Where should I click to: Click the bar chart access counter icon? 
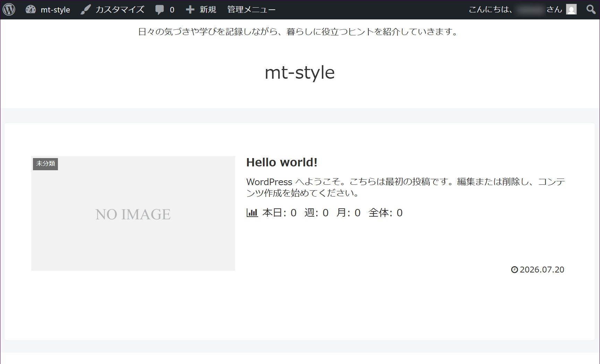(x=252, y=213)
